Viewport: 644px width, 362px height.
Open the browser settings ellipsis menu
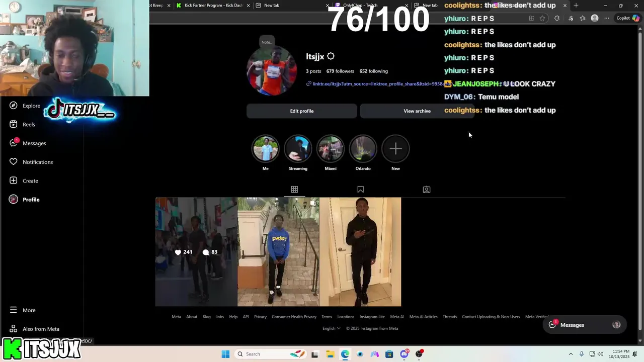(607, 18)
